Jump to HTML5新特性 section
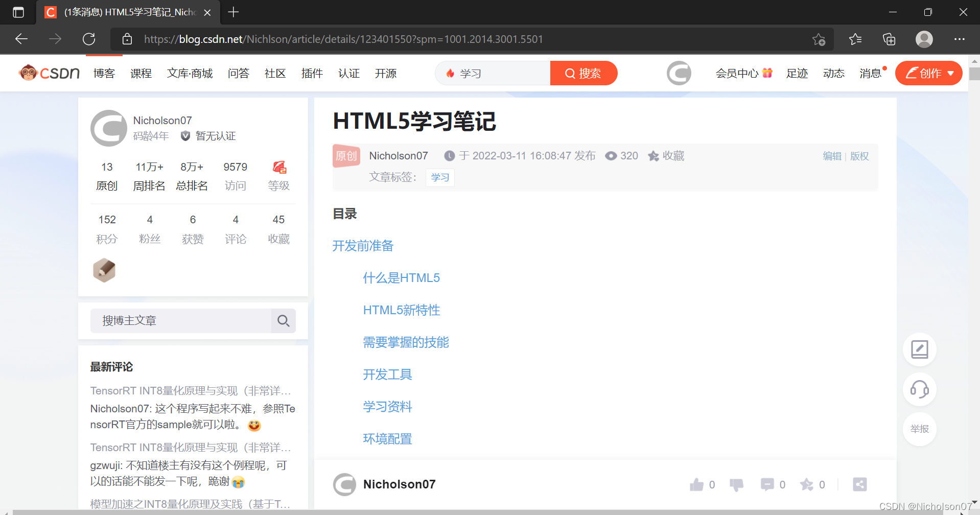The image size is (980, 515). [x=402, y=310]
